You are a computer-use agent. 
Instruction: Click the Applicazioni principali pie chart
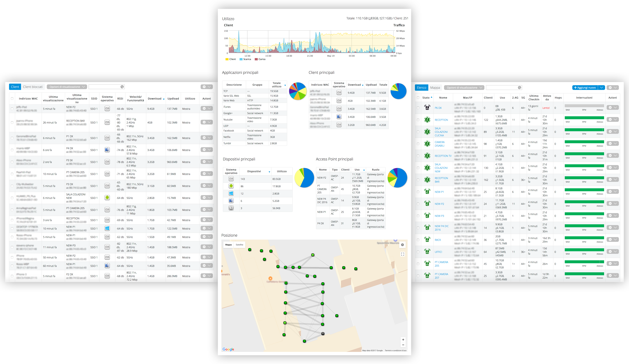click(298, 91)
